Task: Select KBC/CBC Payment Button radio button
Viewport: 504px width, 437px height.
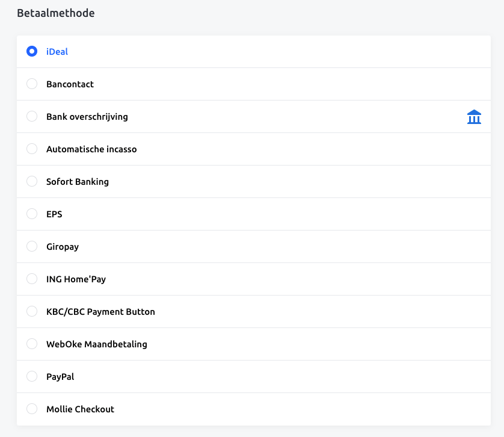Action: coord(32,312)
